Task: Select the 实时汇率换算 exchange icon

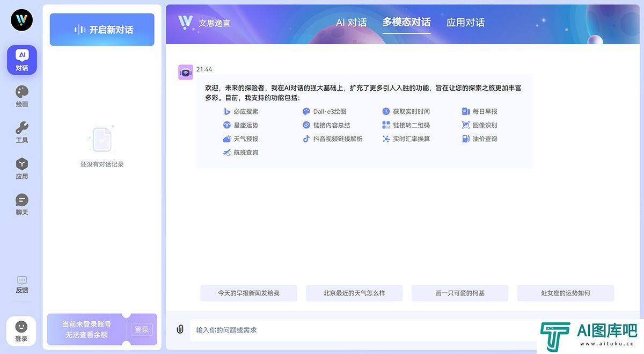Action: [x=386, y=139]
